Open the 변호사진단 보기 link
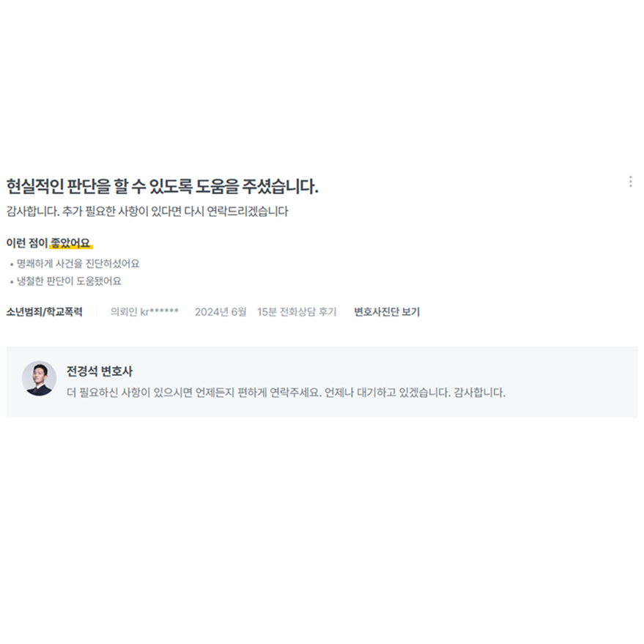The height and width of the screenshot is (644, 644). [x=387, y=311]
